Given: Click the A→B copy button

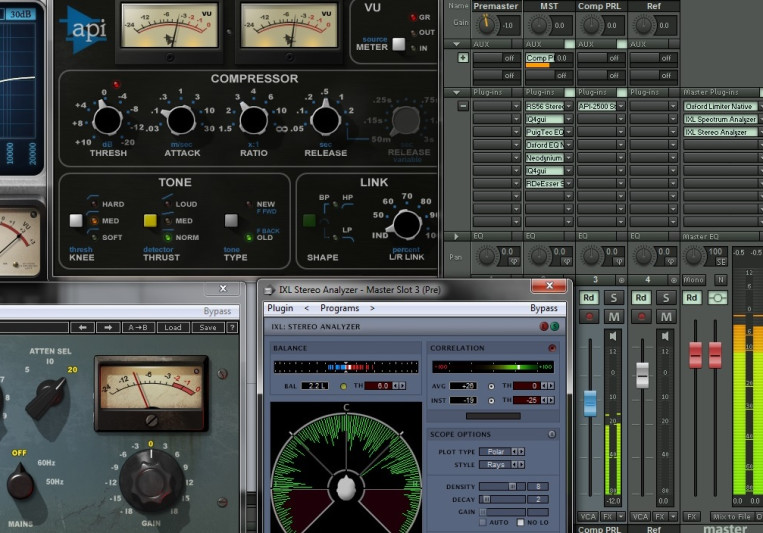Looking at the screenshot, I should tap(138, 328).
